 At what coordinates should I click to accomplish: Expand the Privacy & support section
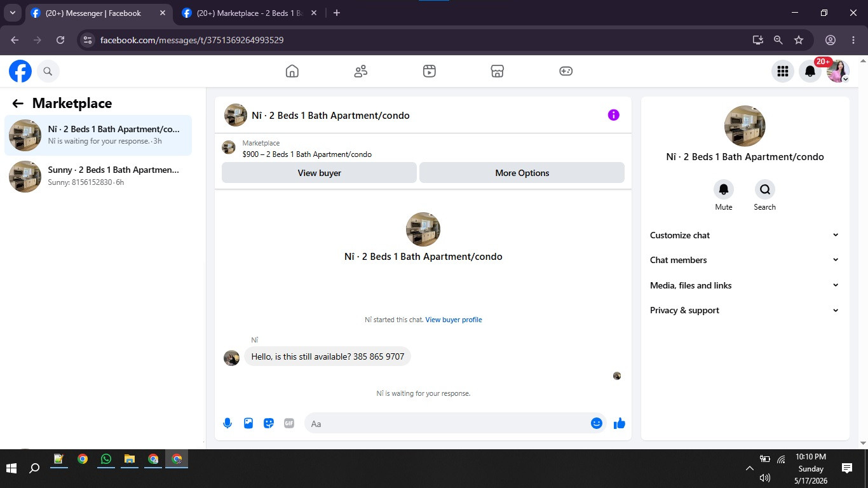coord(745,310)
